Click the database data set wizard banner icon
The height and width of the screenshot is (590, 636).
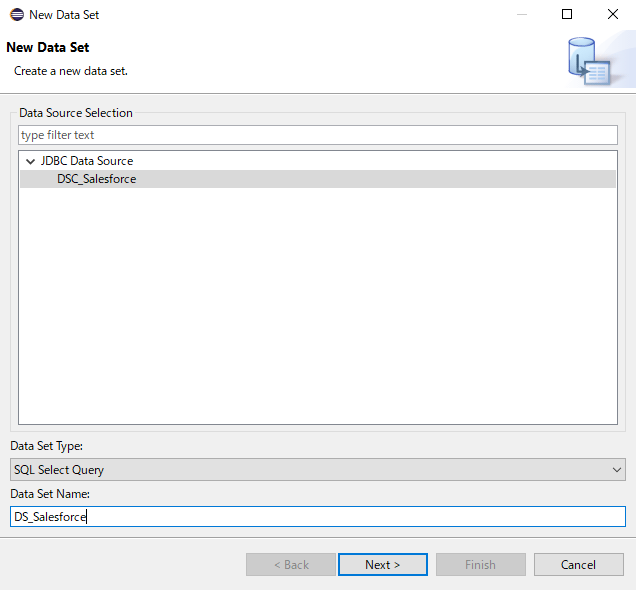pos(589,61)
